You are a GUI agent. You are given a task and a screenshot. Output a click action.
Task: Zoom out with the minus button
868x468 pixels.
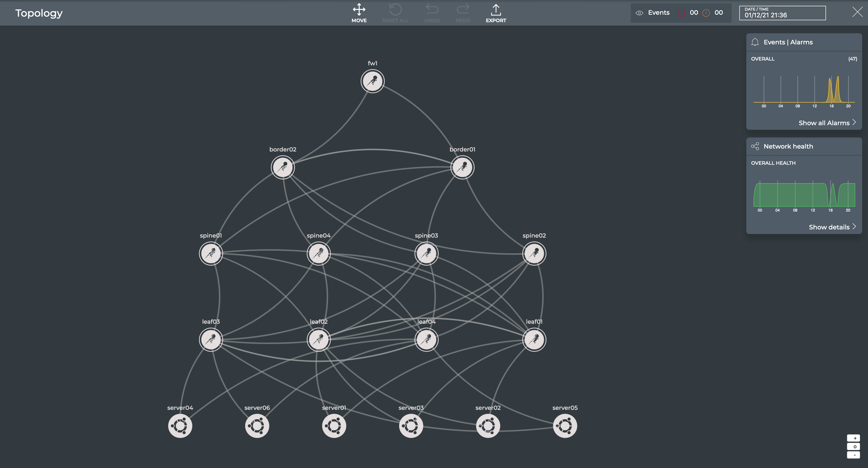[x=853, y=455]
